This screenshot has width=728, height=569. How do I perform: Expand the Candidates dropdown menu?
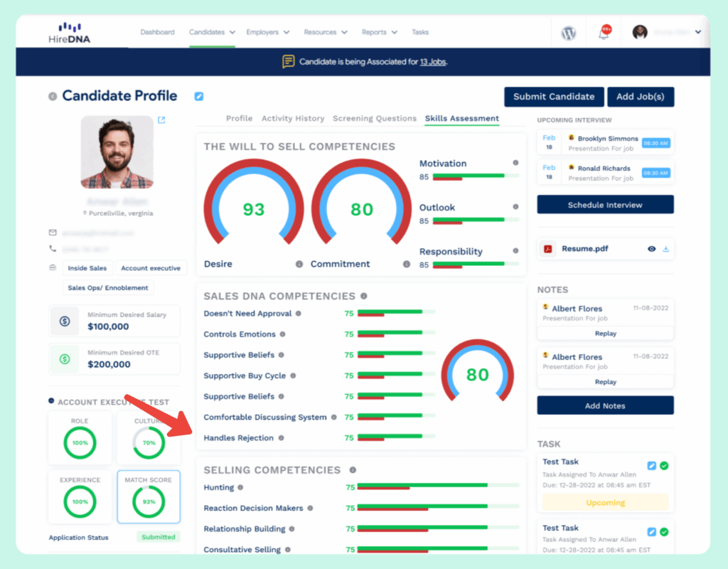(x=212, y=32)
